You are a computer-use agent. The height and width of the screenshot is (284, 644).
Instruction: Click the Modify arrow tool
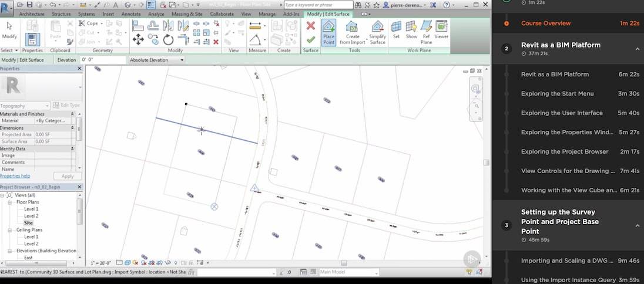(x=9, y=29)
